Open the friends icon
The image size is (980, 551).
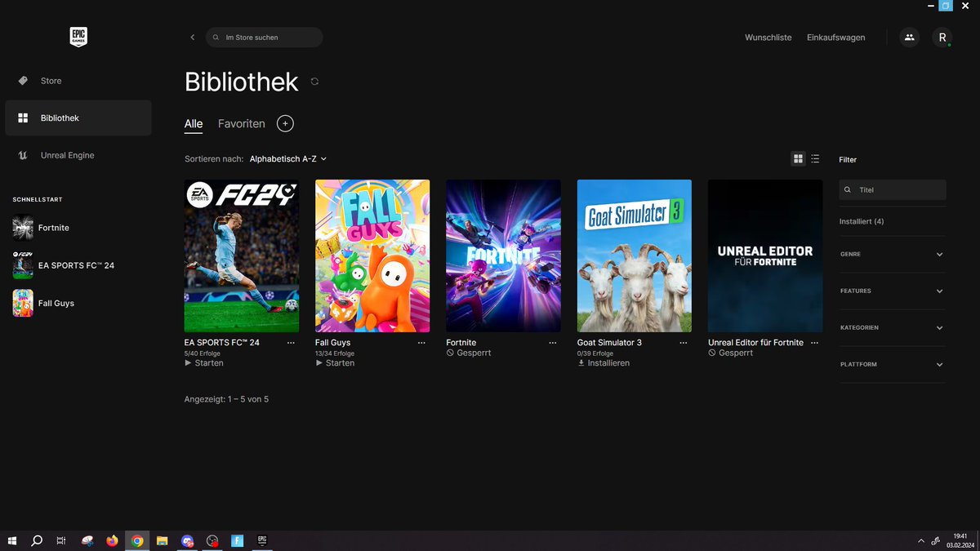[909, 38]
